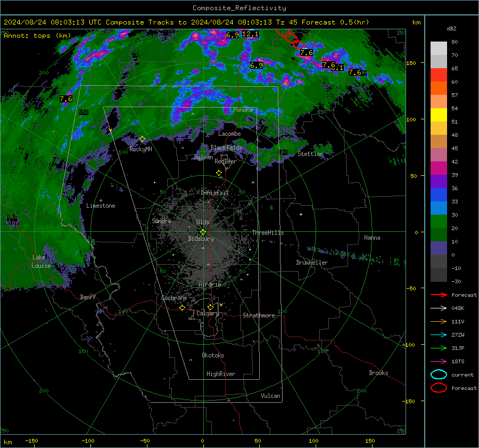Click the light gray top swatch beside 80
Viewport: 479px width, 448px height.
[439, 48]
